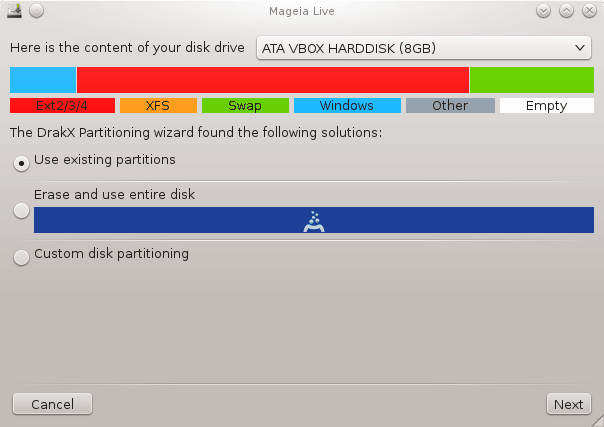Minimize the Mageia Live window

543,11
